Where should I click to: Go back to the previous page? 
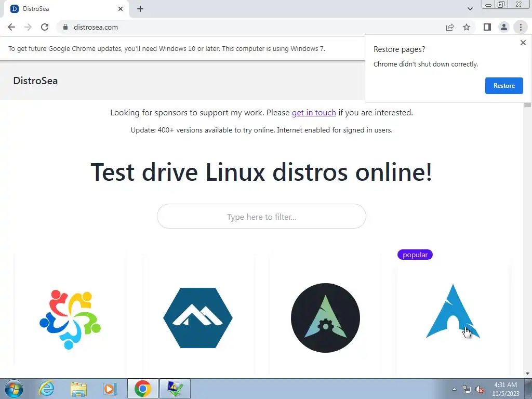pyautogui.click(x=11, y=27)
